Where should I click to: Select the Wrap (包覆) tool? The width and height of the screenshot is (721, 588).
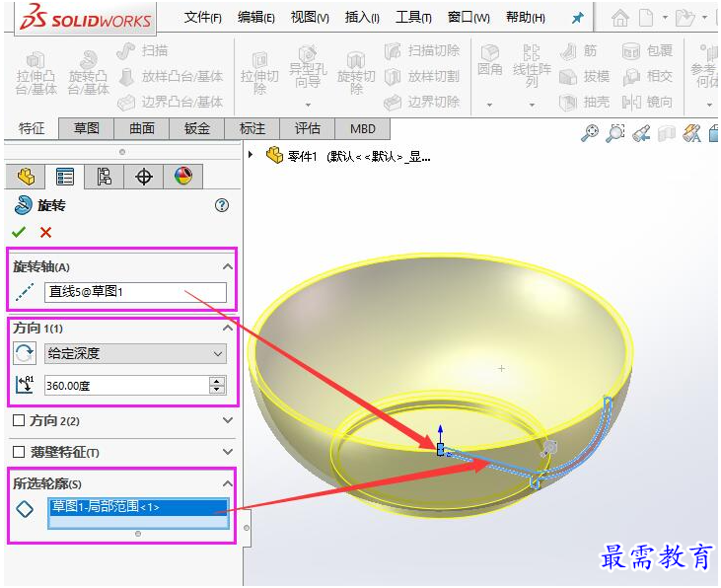click(x=647, y=50)
